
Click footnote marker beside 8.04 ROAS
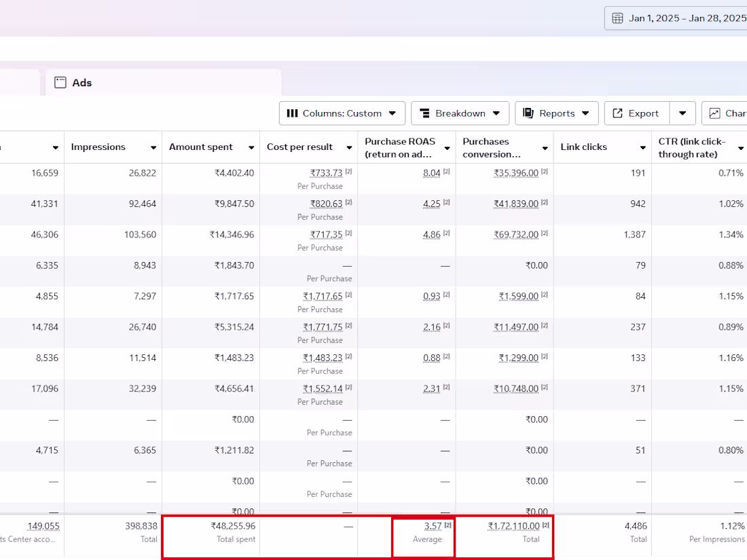(x=447, y=172)
